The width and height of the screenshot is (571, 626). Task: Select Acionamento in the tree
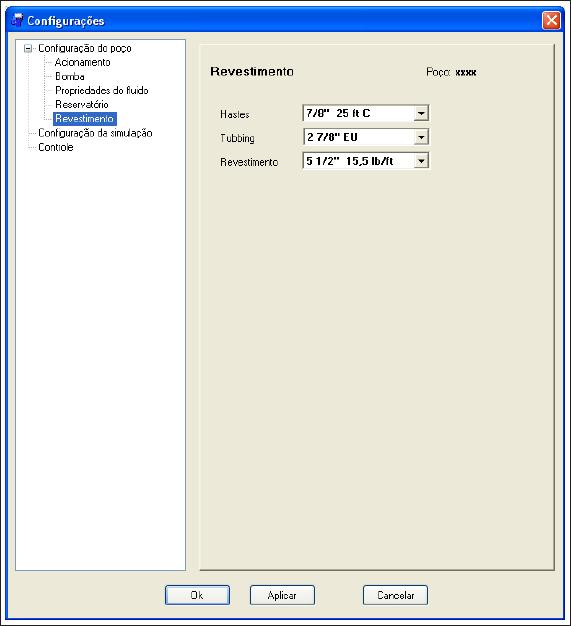(83, 62)
